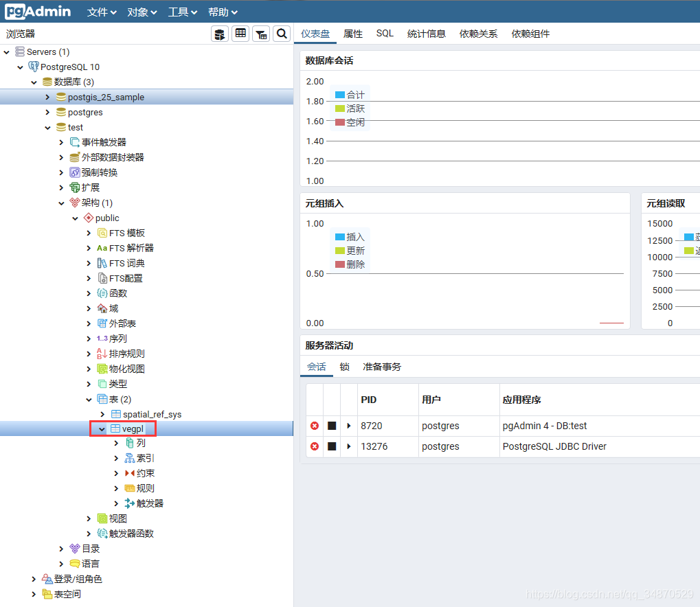Click the 登录/组角色 roles icon

tap(47, 579)
